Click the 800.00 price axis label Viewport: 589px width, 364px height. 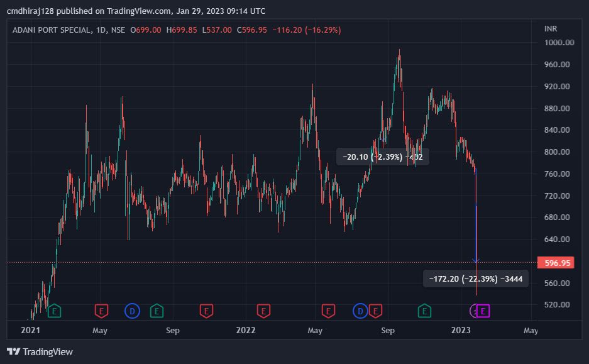click(557, 152)
